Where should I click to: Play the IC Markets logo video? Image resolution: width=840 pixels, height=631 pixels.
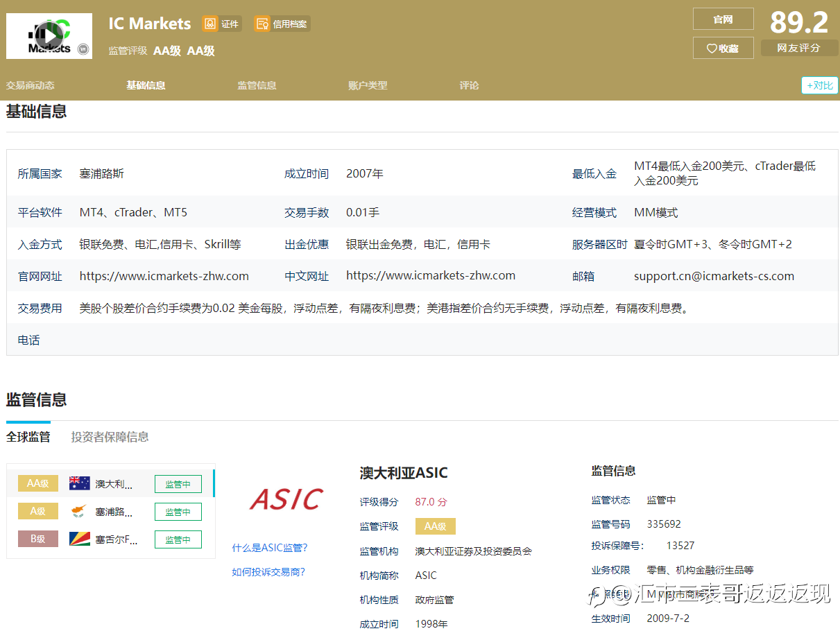pyautogui.click(x=49, y=35)
